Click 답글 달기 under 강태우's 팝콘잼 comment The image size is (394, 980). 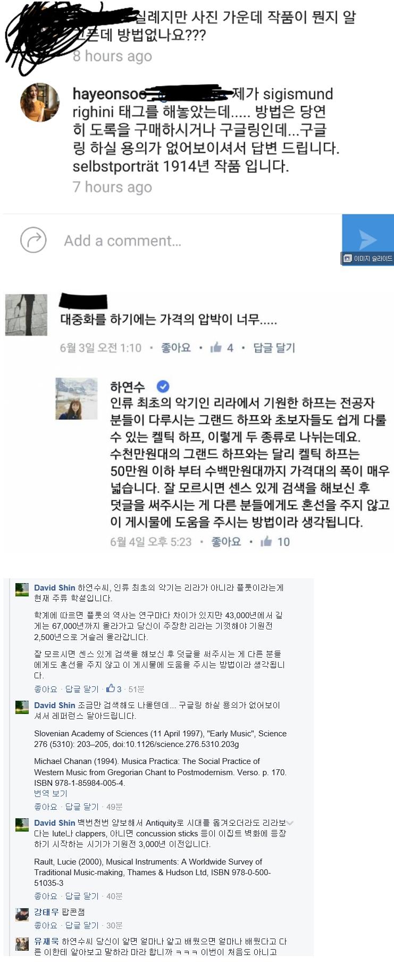[82, 925]
